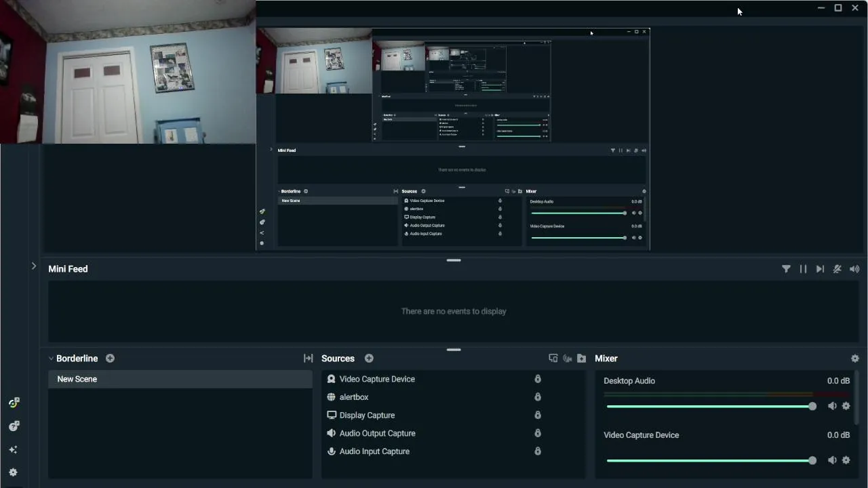The width and height of the screenshot is (868, 488).
Task: Add a new source with plus icon
Action: (x=369, y=359)
